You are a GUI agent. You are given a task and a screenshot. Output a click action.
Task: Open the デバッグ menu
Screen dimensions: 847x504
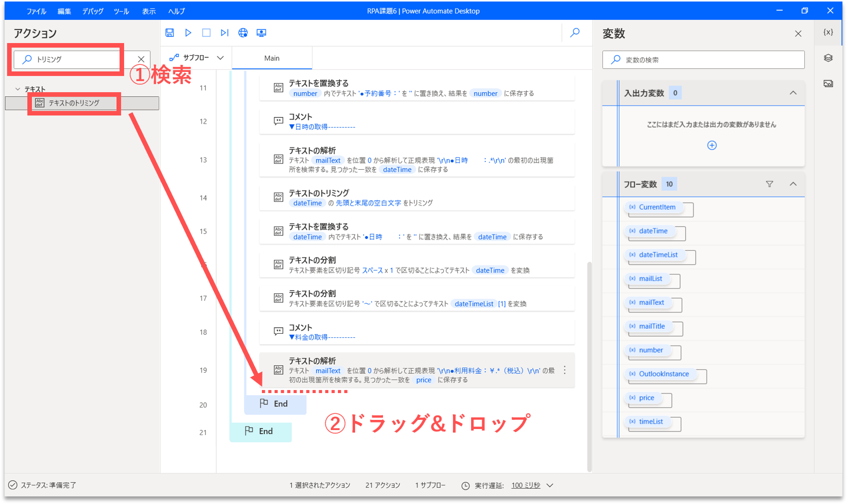click(x=93, y=11)
